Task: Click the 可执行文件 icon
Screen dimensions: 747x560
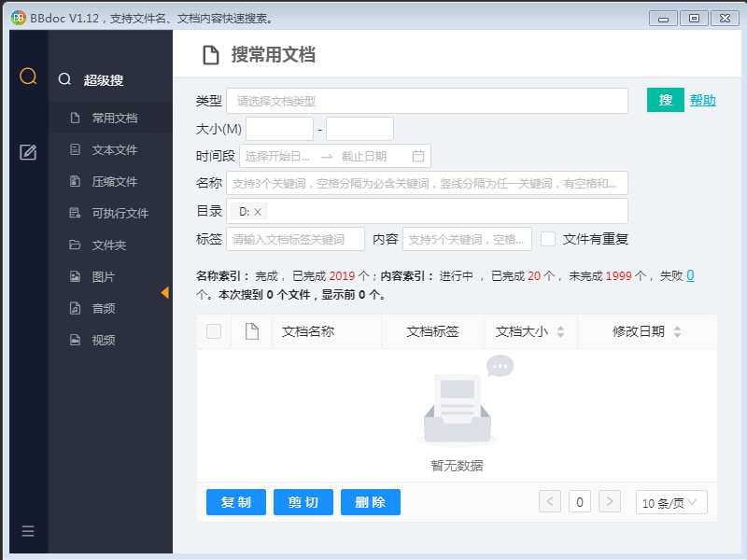Action: [75, 213]
